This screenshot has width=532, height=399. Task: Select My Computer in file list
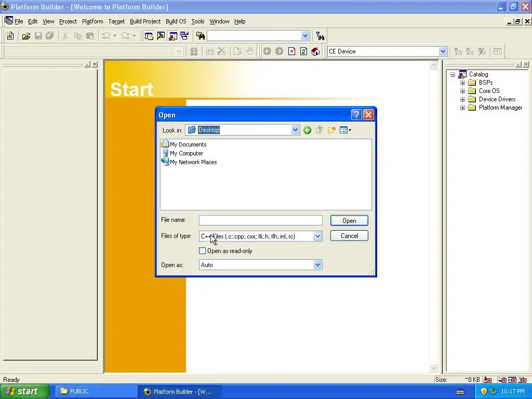182,153
